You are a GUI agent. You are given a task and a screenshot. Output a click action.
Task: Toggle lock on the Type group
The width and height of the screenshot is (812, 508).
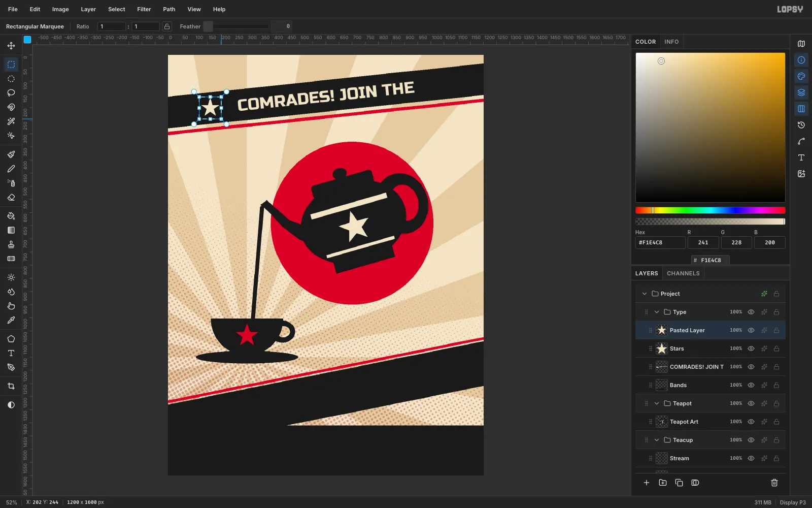point(776,312)
